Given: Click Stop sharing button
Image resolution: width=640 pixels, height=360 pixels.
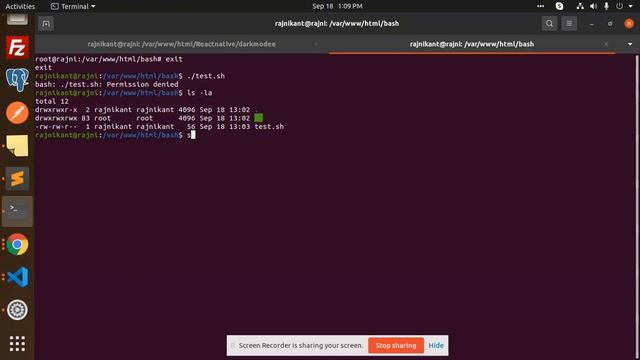Looking at the screenshot, I should 396,345.
